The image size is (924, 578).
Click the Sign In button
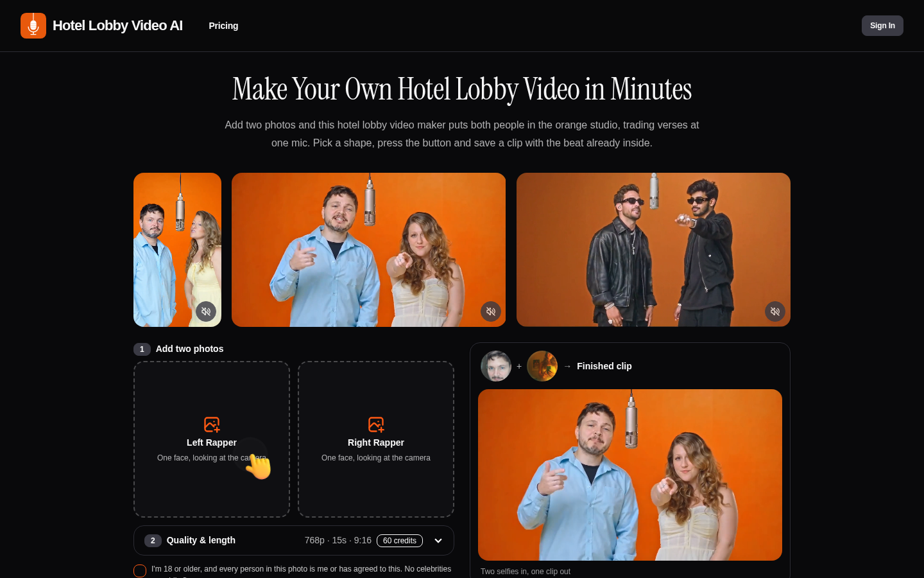point(882,26)
